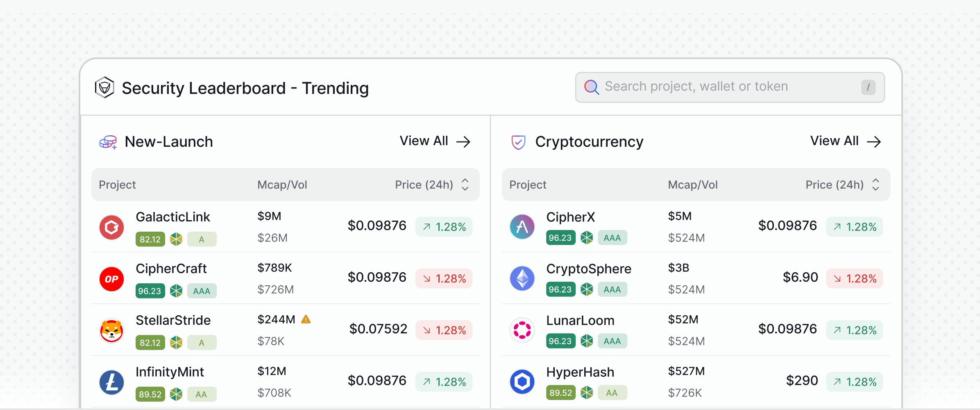Click the GalacticLink 82.12 score badge
Viewport: 980px width, 410px height.
click(x=150, y=239)
